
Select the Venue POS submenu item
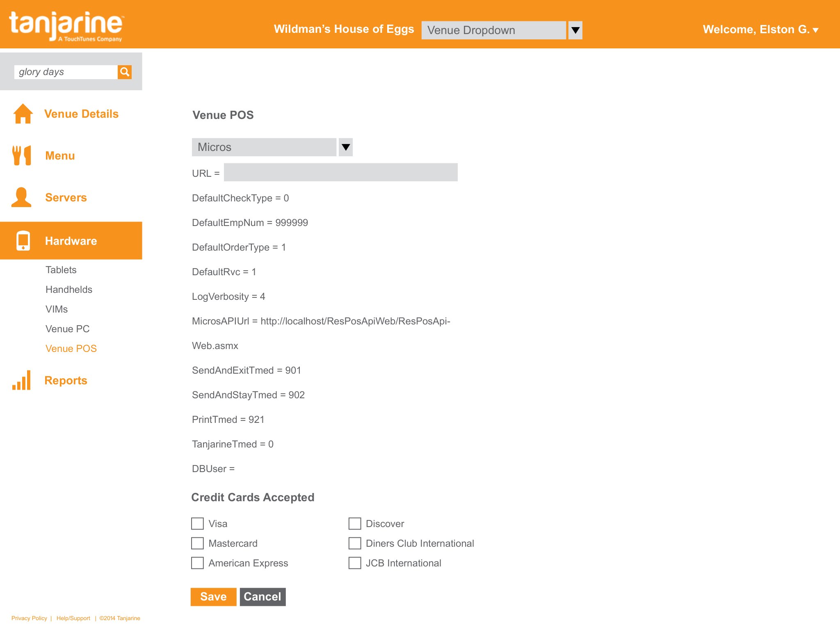pos(71,349)
